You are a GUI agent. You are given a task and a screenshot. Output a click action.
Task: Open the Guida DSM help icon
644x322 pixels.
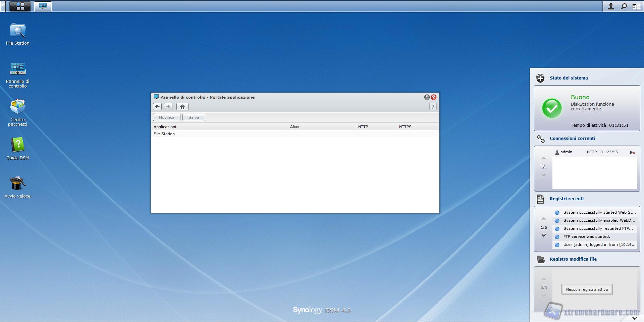coord(17,145)
